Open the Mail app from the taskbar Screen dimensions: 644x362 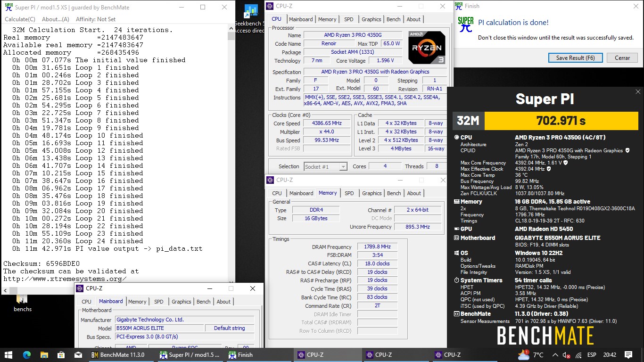pyautogui.click(x=79, y=355)
